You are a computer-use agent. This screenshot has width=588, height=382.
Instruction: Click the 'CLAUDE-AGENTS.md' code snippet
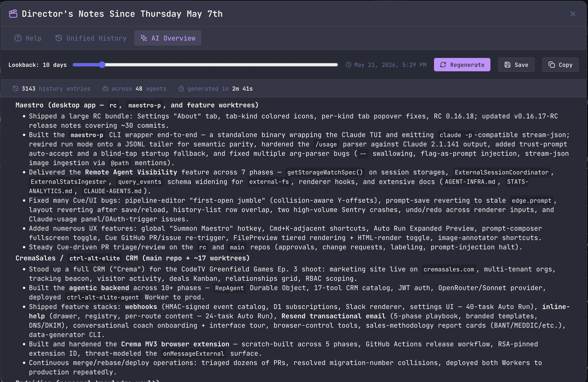pyautogui.click(x=113, y=191)
